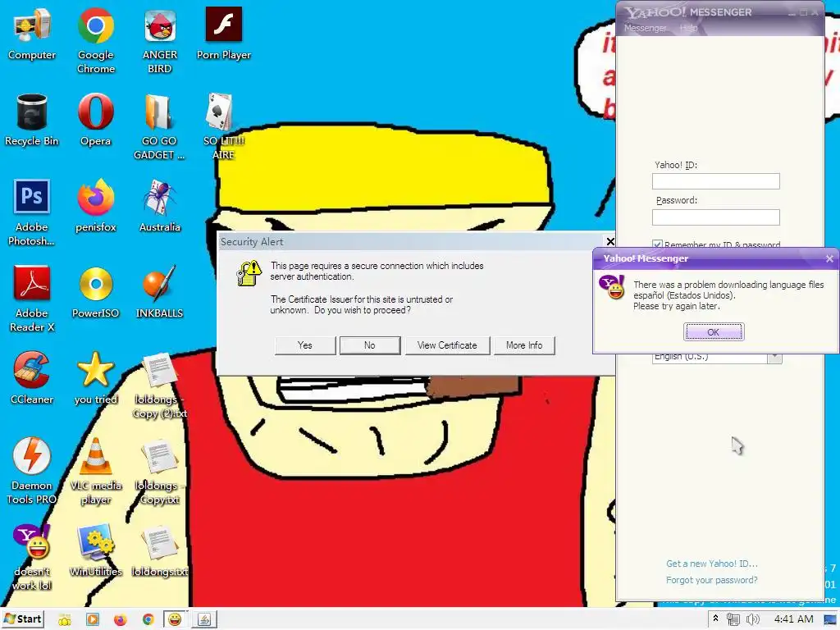The image size is (840, 630).
Task: Expand the English (U.S.) language dropdown
Action: (x=774, y=358)
